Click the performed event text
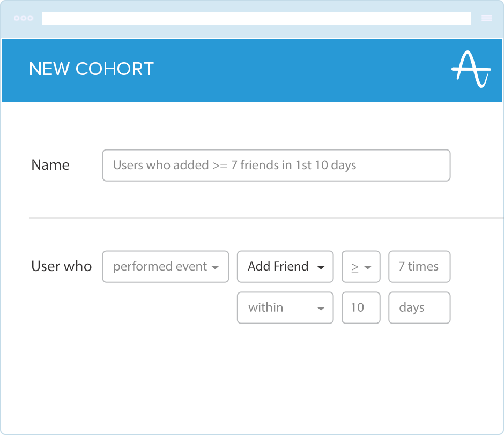This screenshot has width=504, height=435. [x=160, y=267]
